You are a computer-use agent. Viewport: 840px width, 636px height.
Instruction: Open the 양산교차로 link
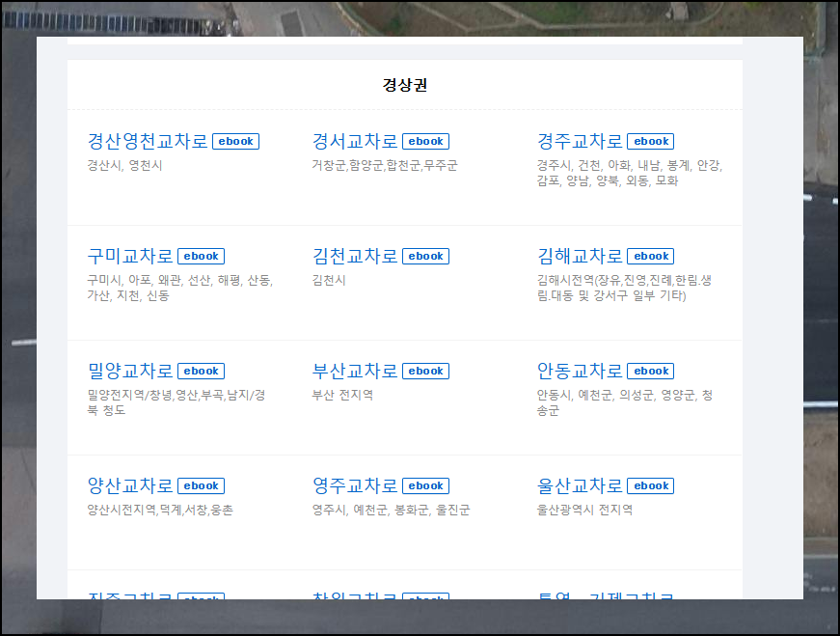point(130,485)
